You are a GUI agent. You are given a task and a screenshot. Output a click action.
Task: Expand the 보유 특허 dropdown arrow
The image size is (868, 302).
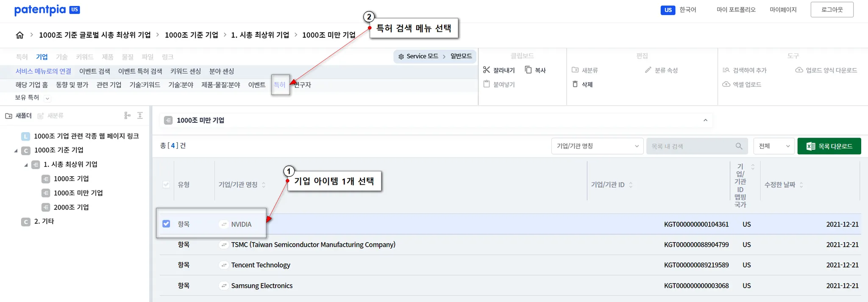pyautogui.click(x=47, y=98)
